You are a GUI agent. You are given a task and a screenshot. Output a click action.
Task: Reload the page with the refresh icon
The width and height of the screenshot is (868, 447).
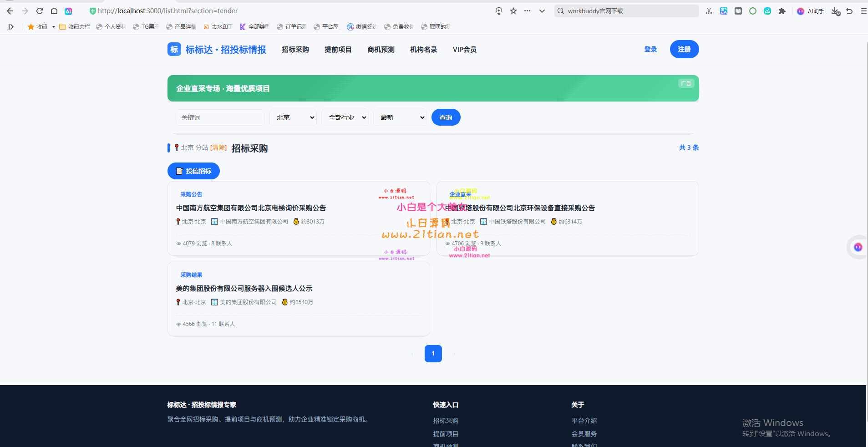point(40,11)
